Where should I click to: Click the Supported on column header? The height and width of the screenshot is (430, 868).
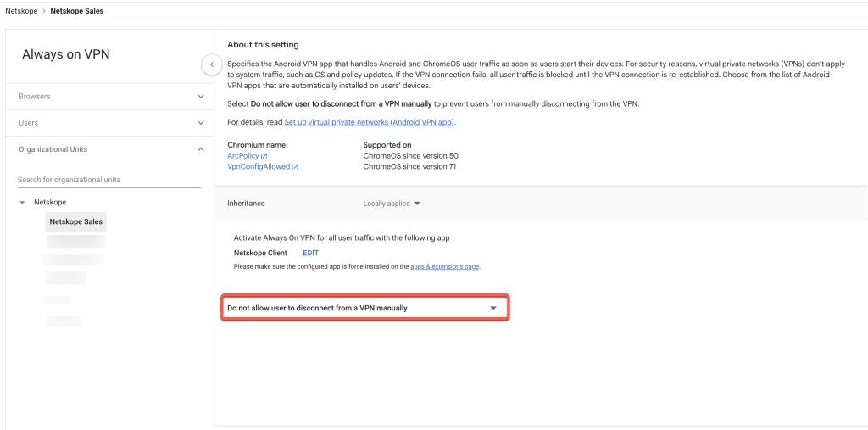pyautogui.click(x=387, y=145)
